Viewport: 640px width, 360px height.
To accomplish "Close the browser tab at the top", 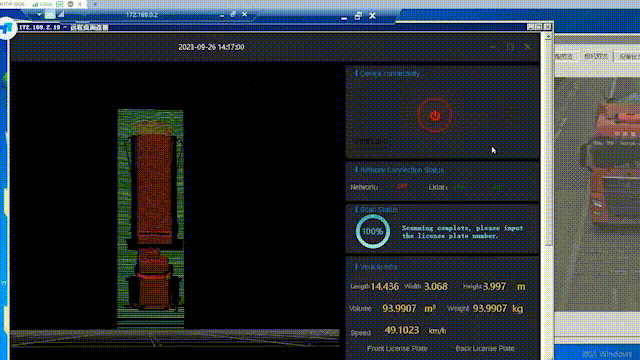I will [x=80, y=4].
